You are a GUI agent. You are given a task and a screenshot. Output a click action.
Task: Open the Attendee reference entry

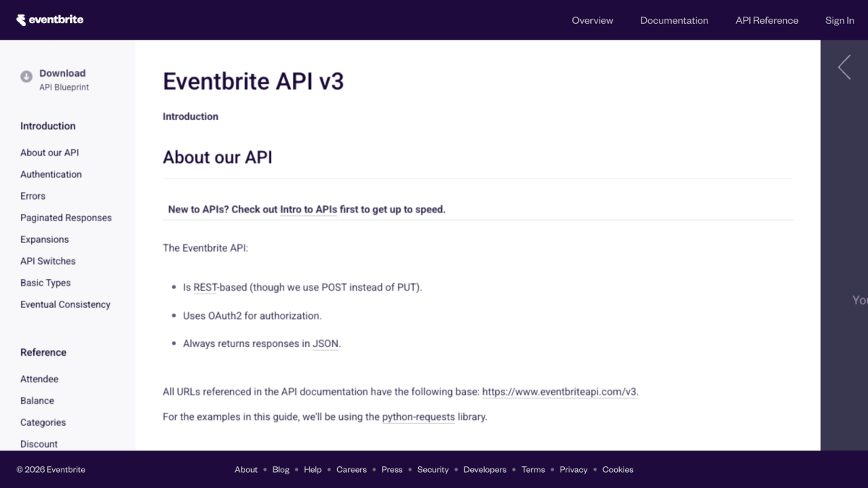coord(39,379)
